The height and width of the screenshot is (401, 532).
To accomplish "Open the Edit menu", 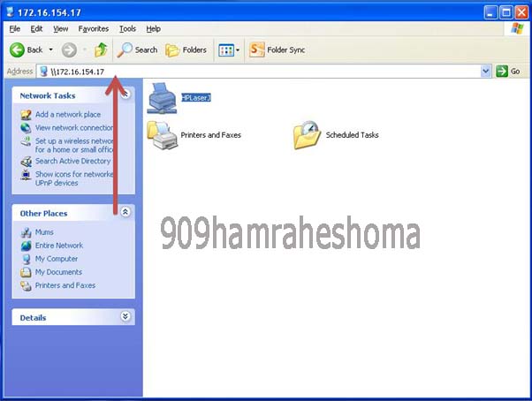I will 36,29.
